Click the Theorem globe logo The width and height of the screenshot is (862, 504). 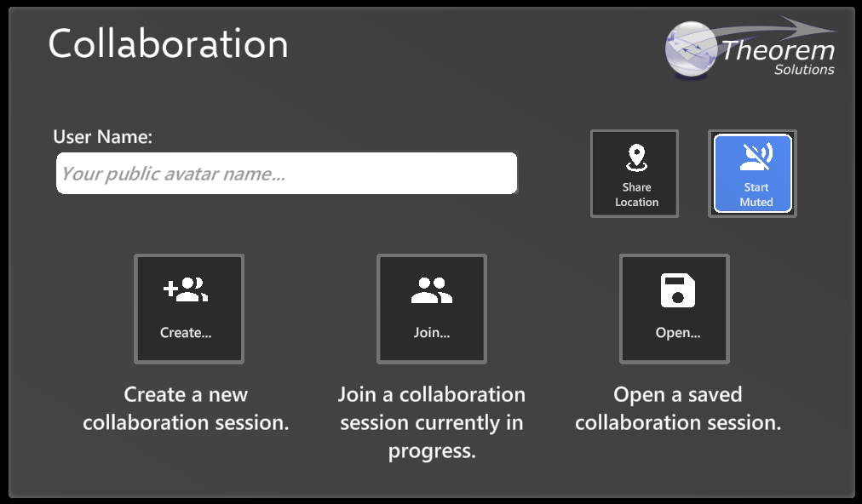pos(692,50)
